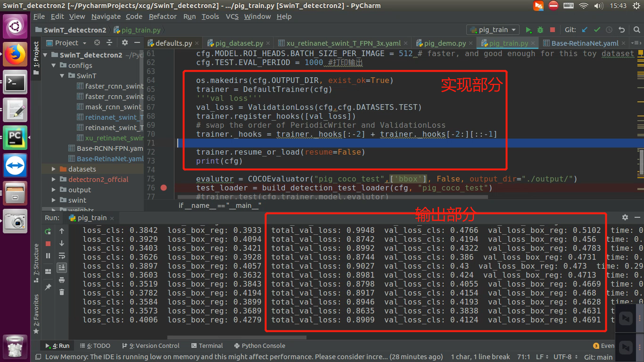The image size is (644, 362).
Task: Restore layout icon in Run panel
Action: pos(48,271)
